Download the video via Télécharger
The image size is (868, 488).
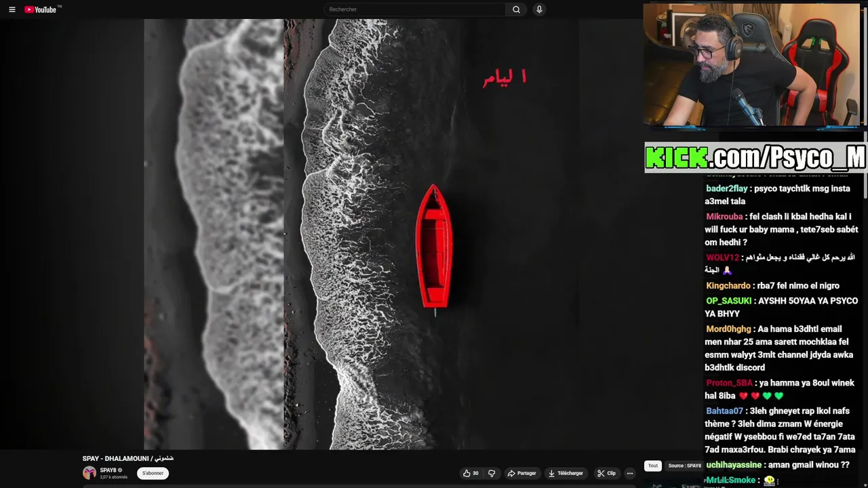pos(566,473)
